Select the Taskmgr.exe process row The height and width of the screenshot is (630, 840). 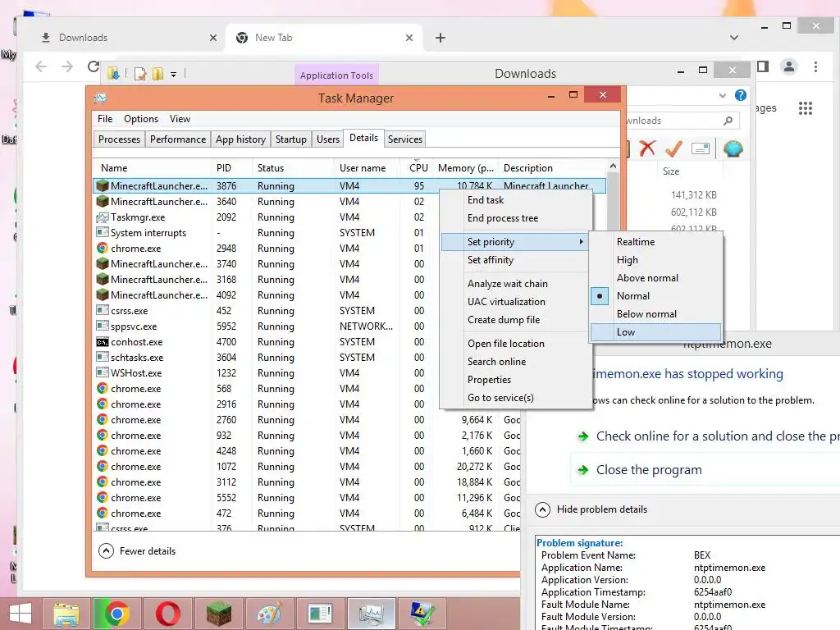pyautogui.click(x=349, y=217)
